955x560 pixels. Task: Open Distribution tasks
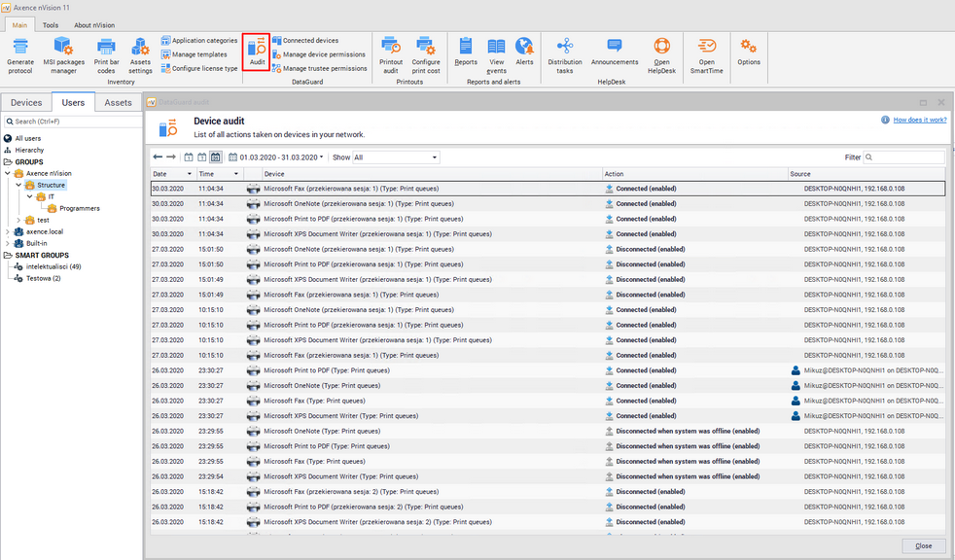click(564, 53)
